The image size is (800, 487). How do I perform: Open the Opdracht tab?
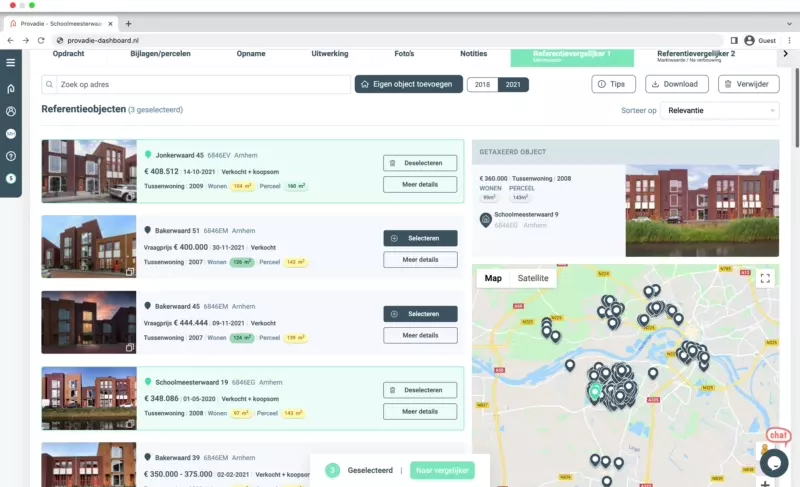point(68,54)
